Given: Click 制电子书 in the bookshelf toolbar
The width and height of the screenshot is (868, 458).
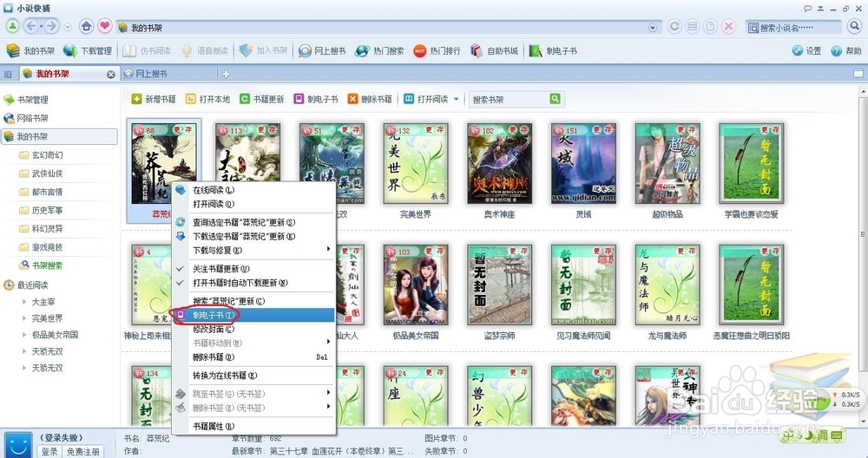Looking at the screenshot, I should (316, 99).
